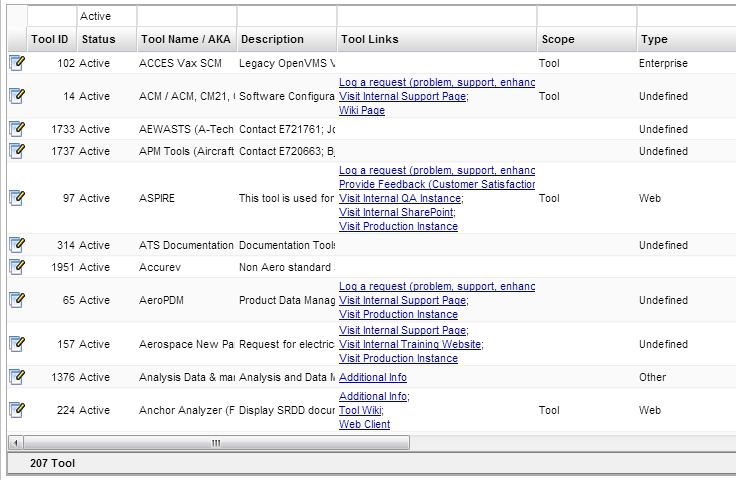Click edit icon for AEWASTS row
Image resolution: width=736 pixels, height=480 pixels.
point(16,129)
